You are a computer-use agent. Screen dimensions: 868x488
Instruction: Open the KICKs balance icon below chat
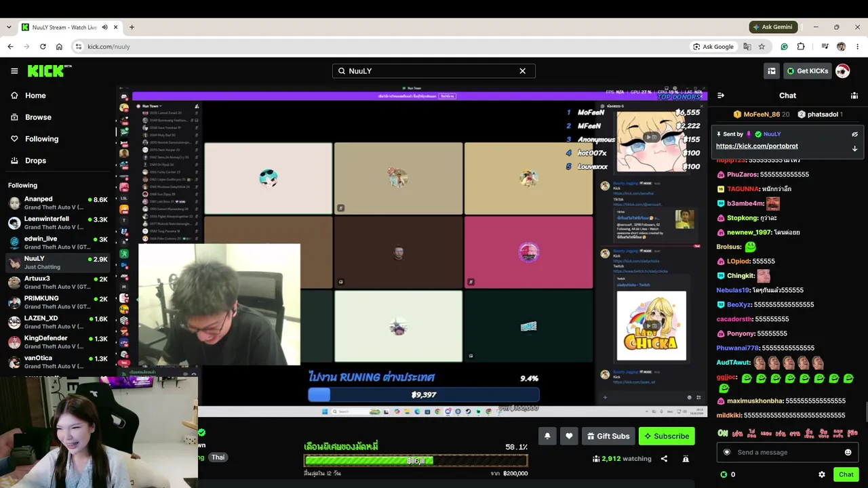click(724, 474)
